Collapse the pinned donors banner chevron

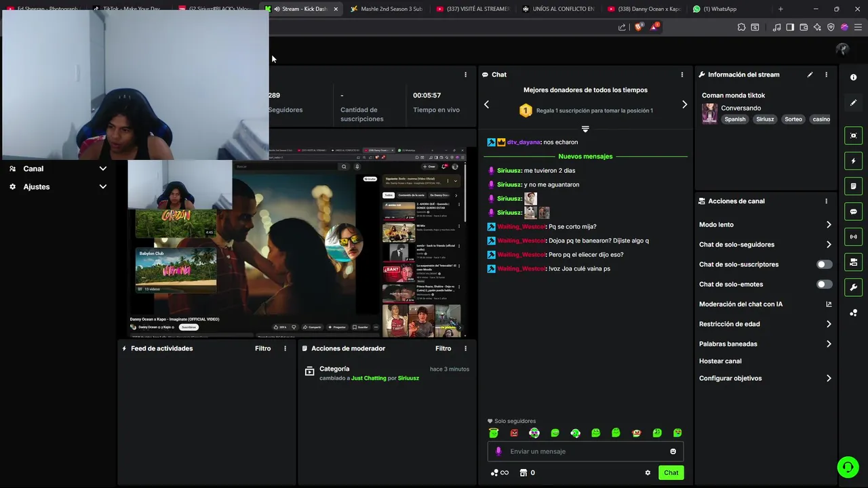pyautogui.click(x=585, y=129)
